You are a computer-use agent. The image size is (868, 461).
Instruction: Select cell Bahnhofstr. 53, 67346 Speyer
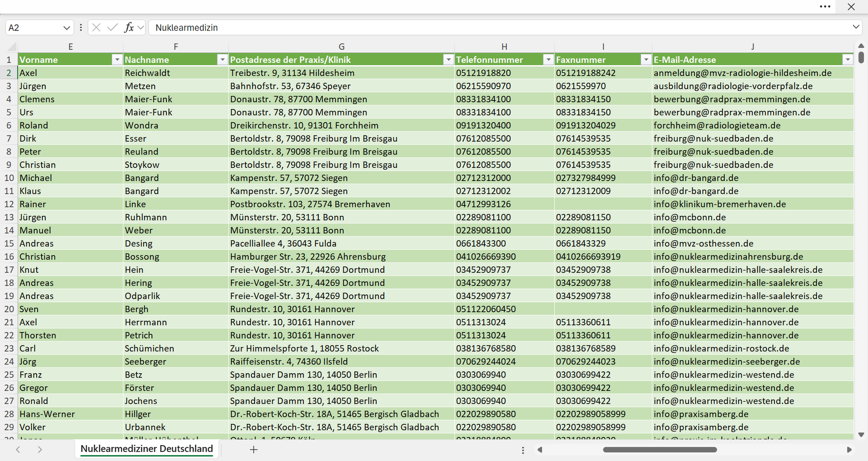pyautogui.click(x=341, y=86)
